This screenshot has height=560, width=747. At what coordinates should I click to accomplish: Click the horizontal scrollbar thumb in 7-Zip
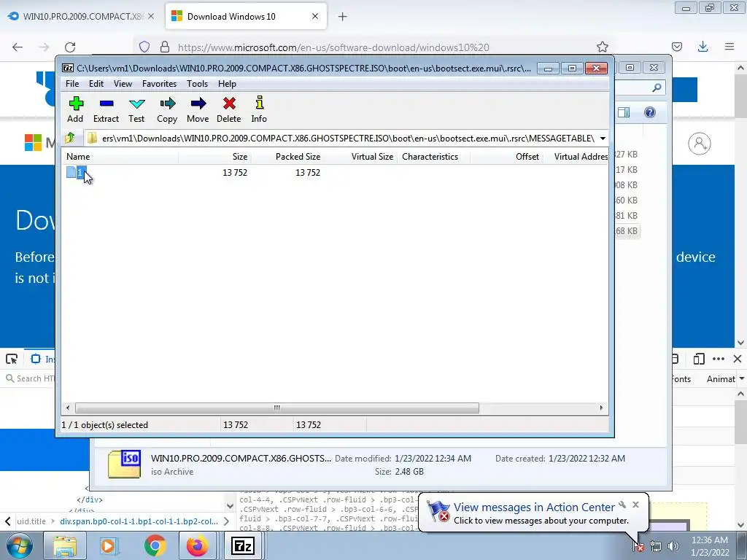tap(276, 408)
